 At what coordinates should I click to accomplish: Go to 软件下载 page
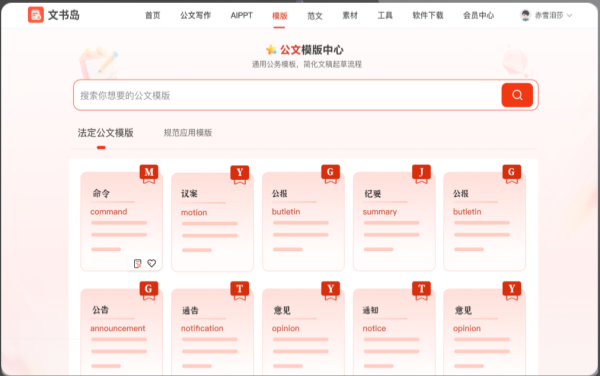(428, 15)
